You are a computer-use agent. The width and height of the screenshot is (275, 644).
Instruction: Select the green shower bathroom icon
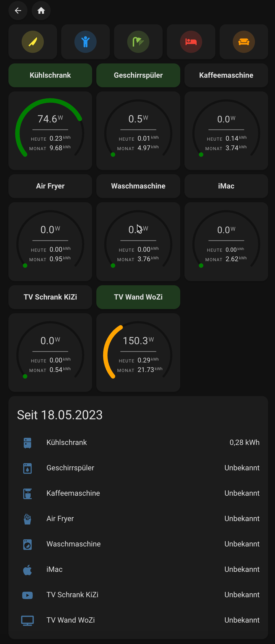click(138, 42)
